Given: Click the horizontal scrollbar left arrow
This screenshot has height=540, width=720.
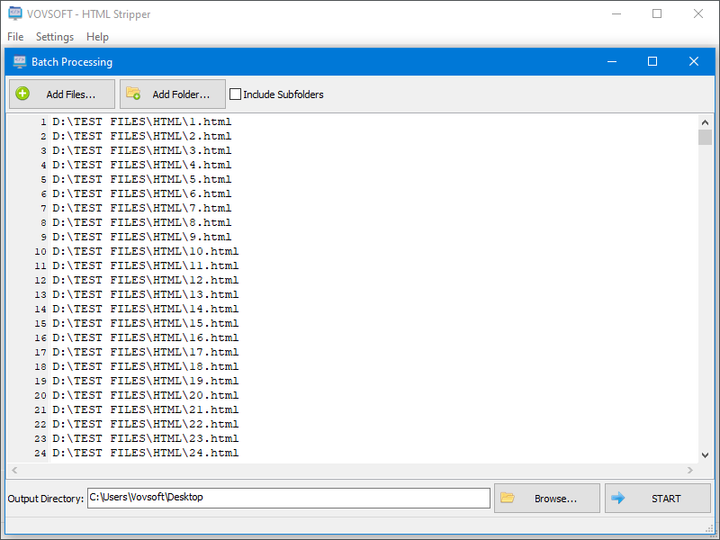Looking at the screenshot, I should point(14,470).
